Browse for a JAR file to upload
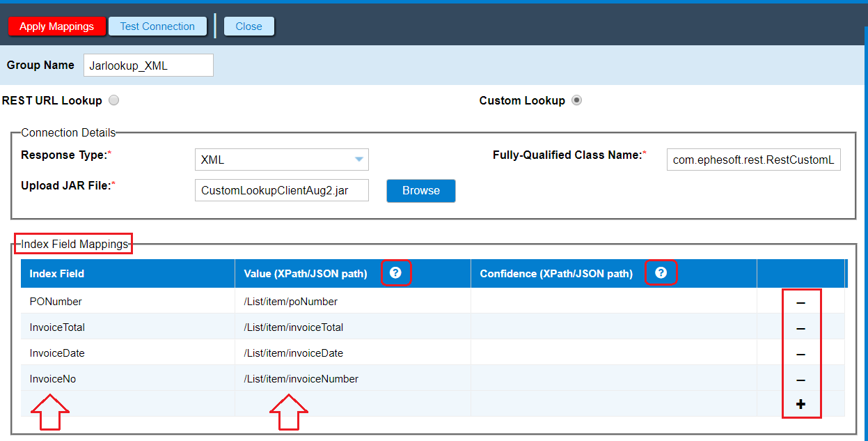 [x=420, y=190]
